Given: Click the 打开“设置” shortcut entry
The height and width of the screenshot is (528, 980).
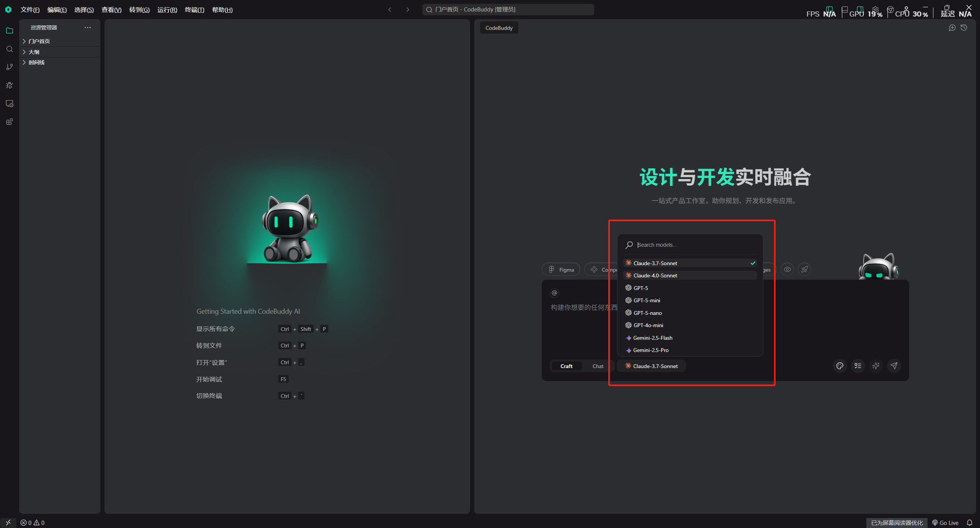Looking at the screenshot, I should pos(250,362).
